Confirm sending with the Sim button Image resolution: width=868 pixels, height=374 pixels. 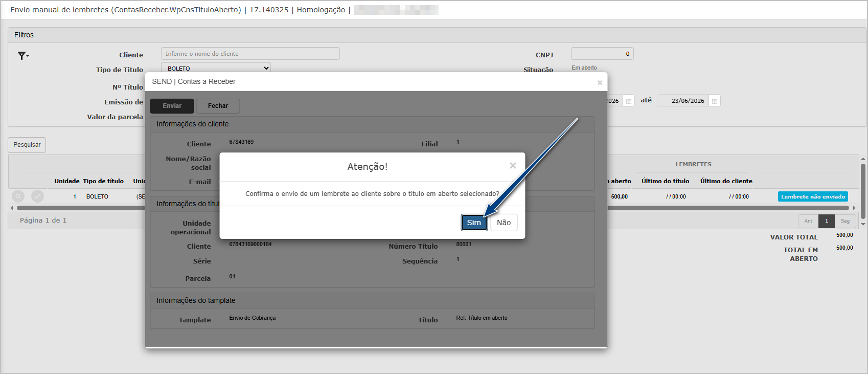[474, 223]
